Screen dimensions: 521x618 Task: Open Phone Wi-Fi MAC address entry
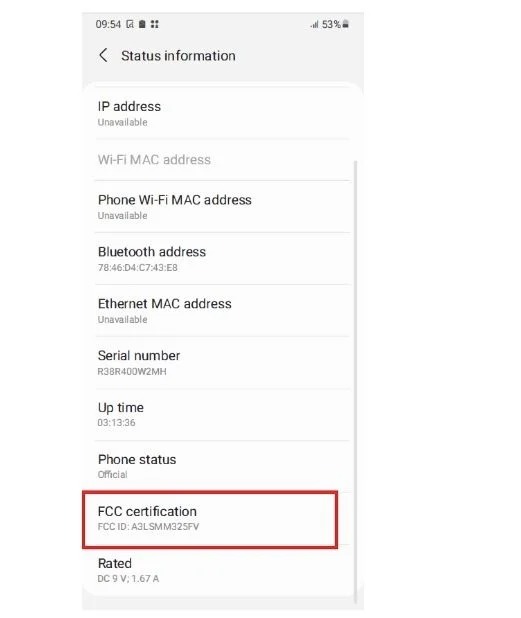tap(223, 207)
